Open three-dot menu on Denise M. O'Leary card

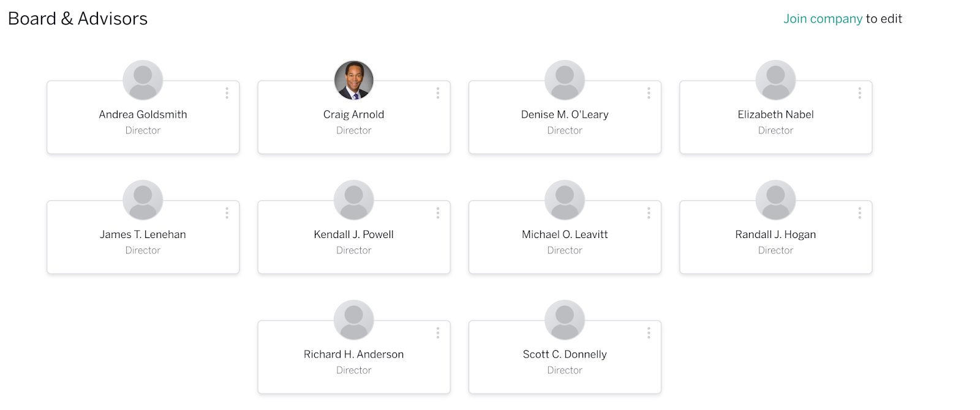click(x=649, y=93)
